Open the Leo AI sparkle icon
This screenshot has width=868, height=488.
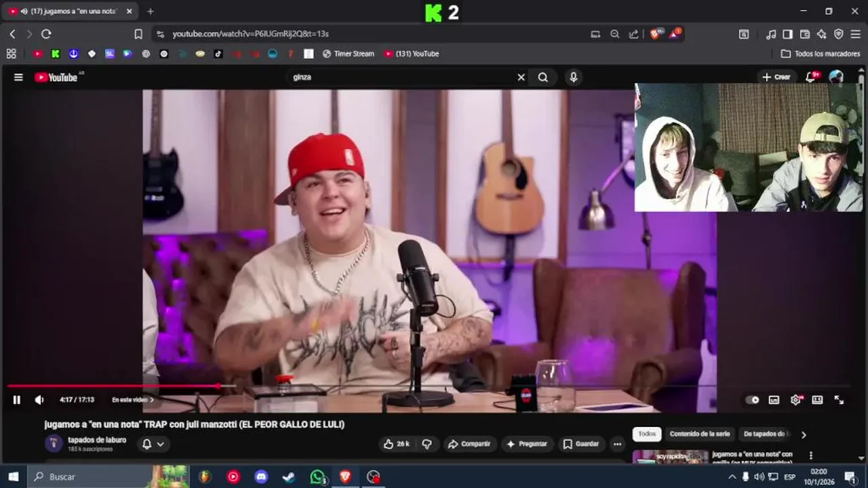coord(821,34)
